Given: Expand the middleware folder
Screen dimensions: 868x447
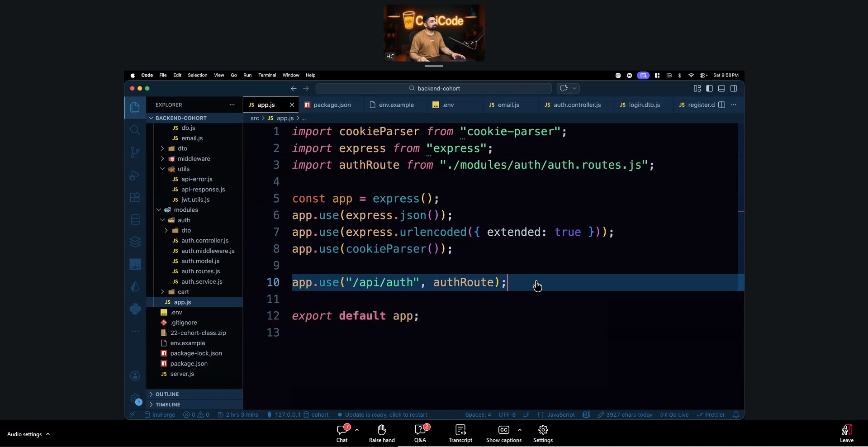Looking at the screenshot, I should pos(194,159).
